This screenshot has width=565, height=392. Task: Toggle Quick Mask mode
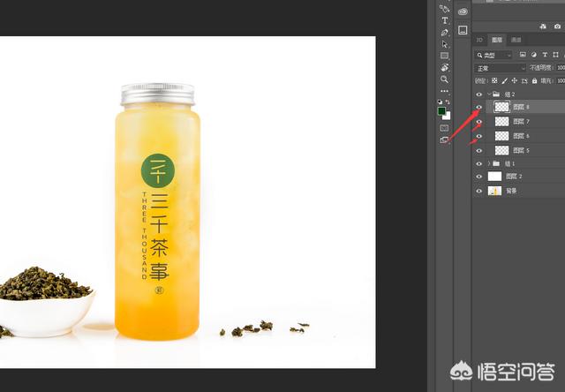[444, 128]
